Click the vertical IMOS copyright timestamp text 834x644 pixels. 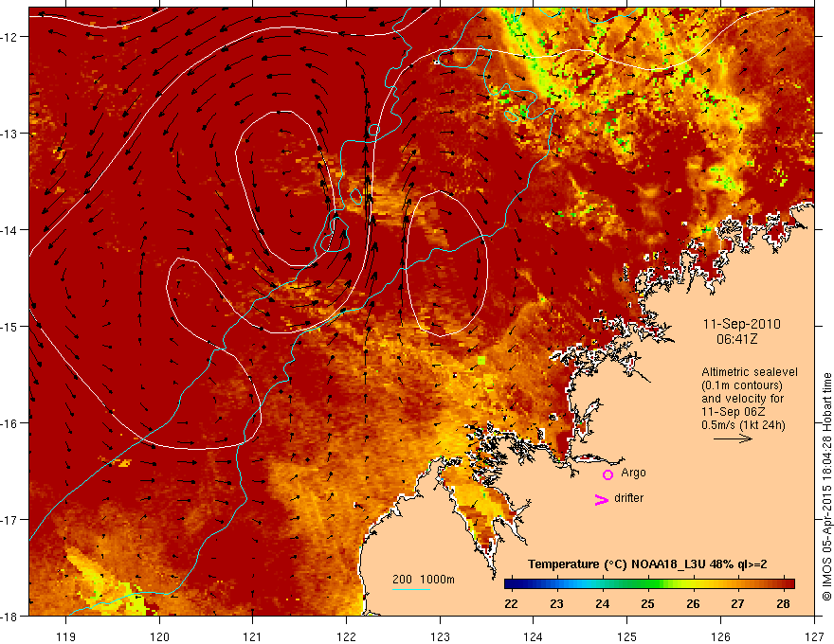[826, 487]
